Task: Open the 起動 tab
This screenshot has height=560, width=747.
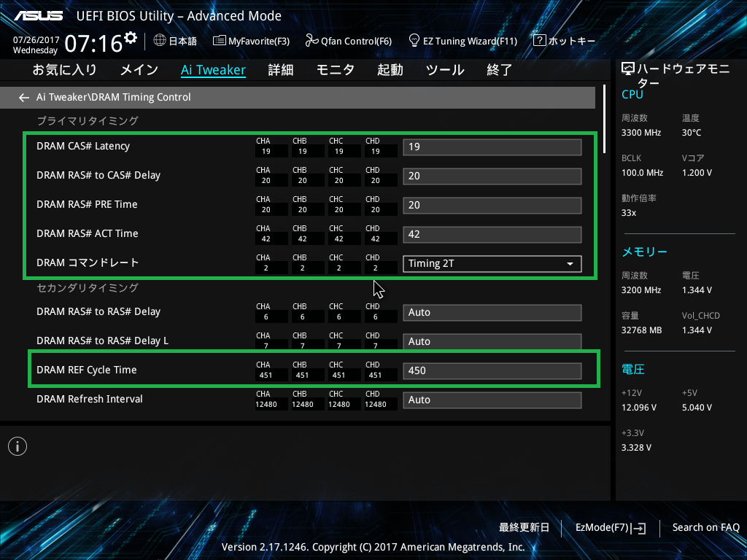Action: [x=390, y=70]
